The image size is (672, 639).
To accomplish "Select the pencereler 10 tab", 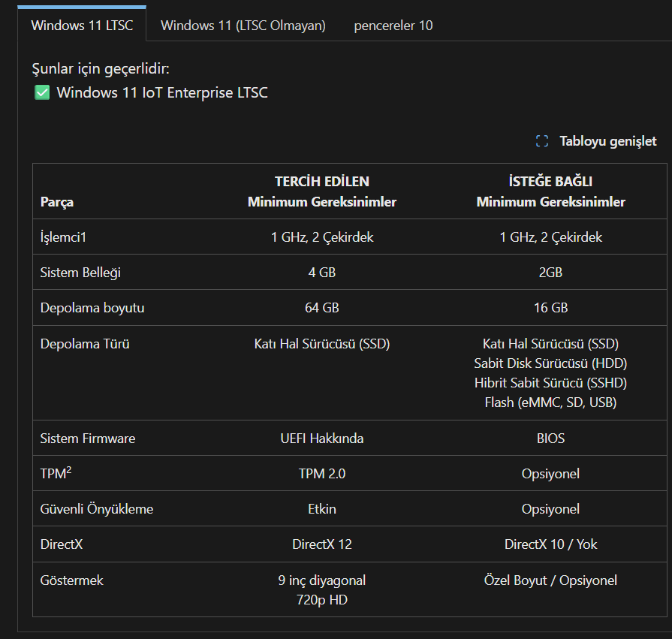I will (393, 26).
